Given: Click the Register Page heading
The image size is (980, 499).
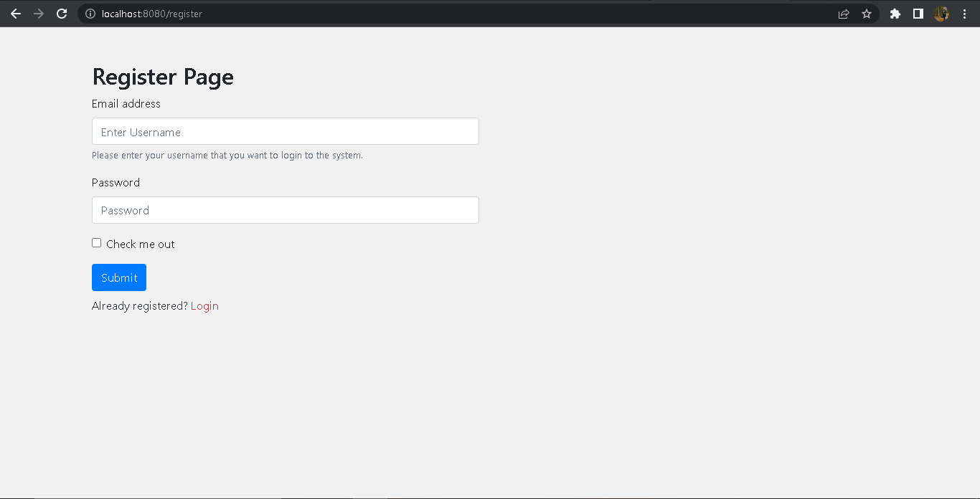Looking at the screenshot, I should (162, 77).
